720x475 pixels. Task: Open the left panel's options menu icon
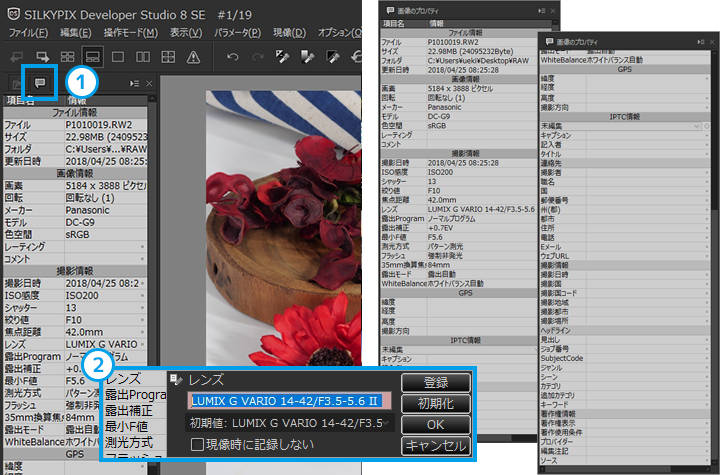(135, 84)
